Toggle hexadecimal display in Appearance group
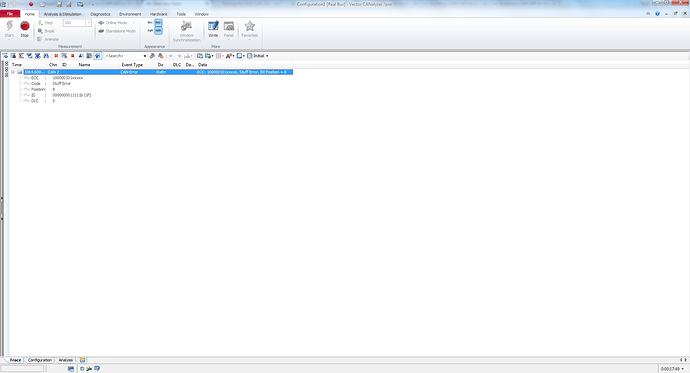Screen dimensions: 690x373 [158, 22]
